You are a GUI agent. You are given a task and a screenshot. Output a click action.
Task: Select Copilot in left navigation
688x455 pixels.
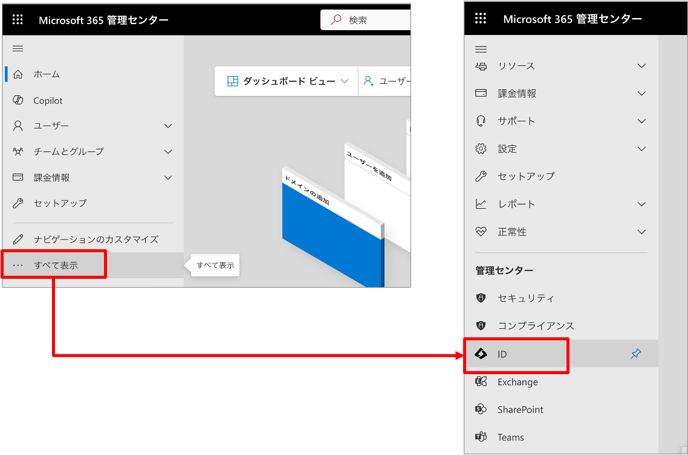93,100
